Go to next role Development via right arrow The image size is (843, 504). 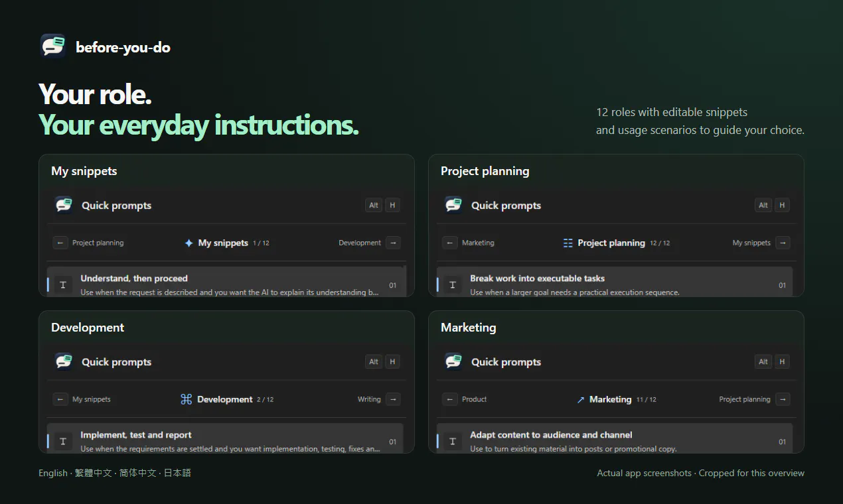pyautogui.click(x=393, y=243)
